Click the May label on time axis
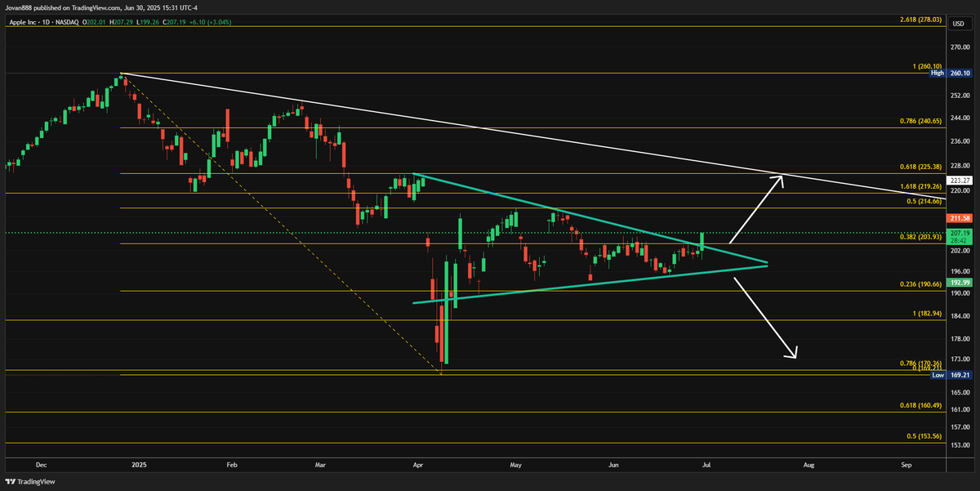The image size is (980, 491). tap(515, 465)
